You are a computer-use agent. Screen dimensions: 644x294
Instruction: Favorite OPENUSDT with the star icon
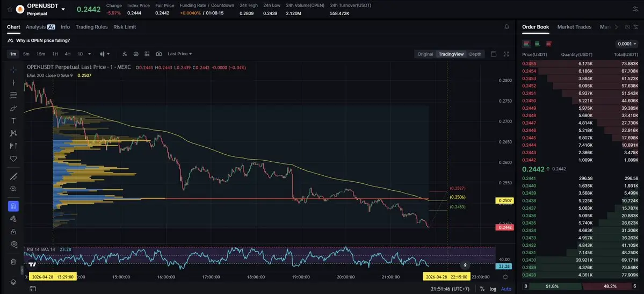pos(10,9)
